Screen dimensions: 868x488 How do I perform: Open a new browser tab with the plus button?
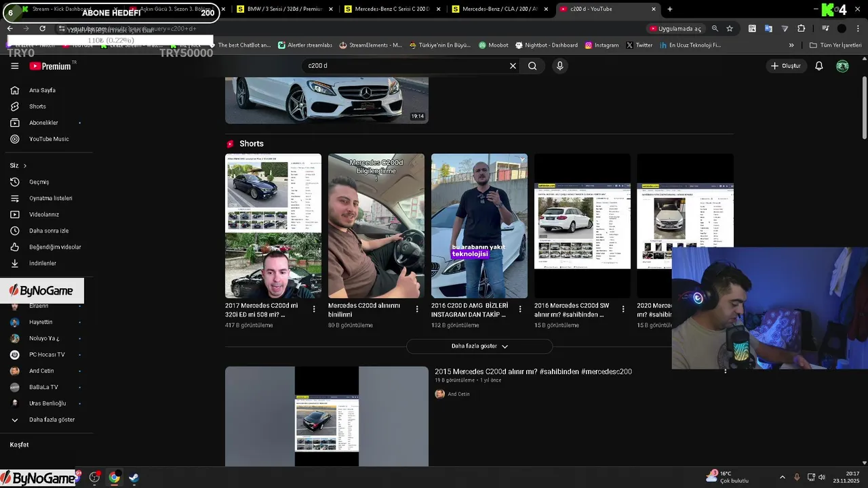(x=670, y=9)
